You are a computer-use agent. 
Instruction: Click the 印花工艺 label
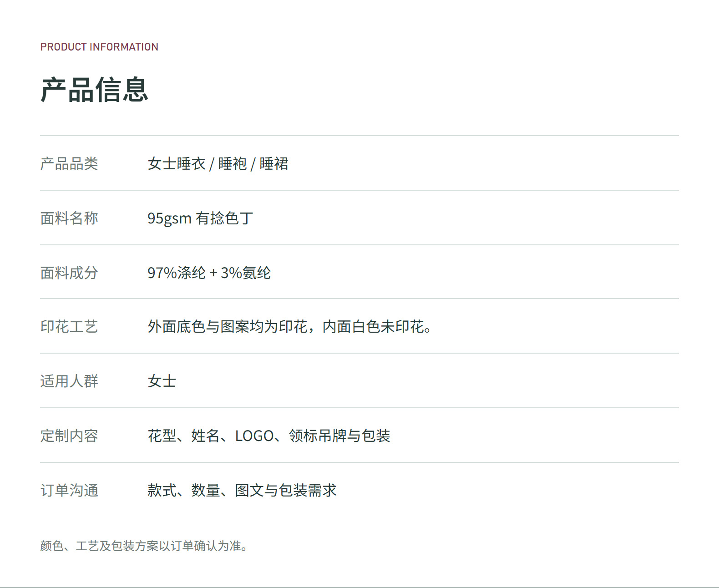pos(69,326)
